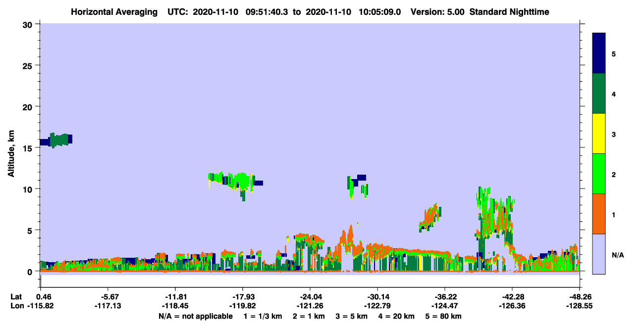The image size is (644, 330).
Task: Click the legend text '4 = 20 km'
Action: pyautogui.click(x=397, y=316)
